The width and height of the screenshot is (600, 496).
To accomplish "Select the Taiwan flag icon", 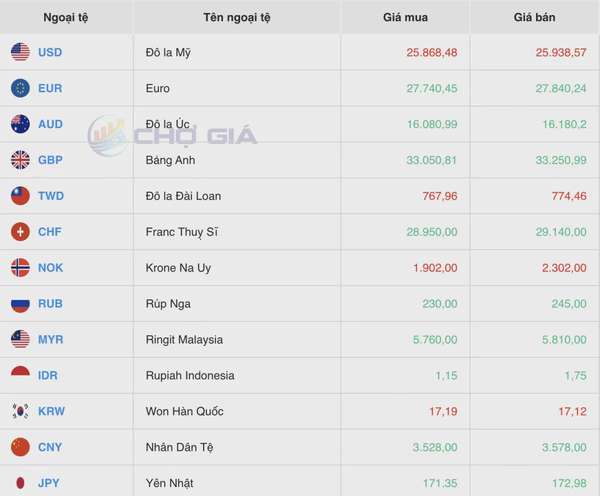I will click(x=20, y=196).
